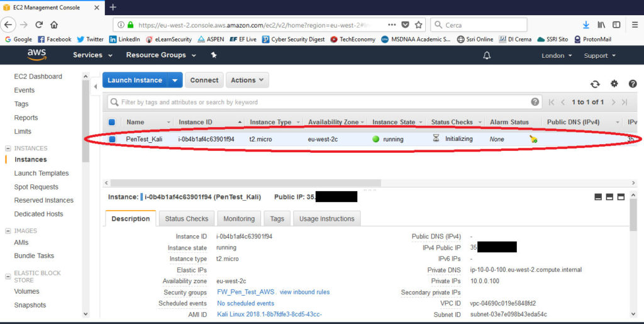Click the filter bar help icon
The height and width of the screenshot is (324, 644).
pos(535,102)
